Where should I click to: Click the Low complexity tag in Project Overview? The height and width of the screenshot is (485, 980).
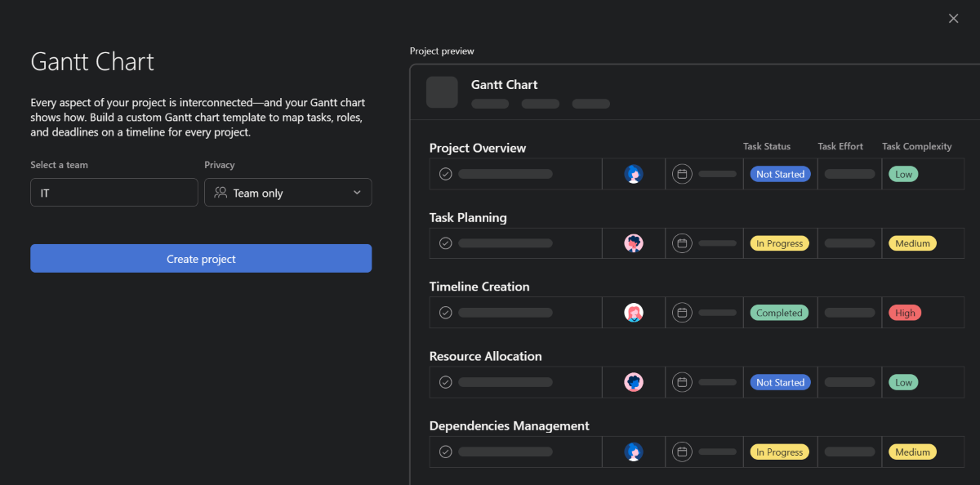pyautogui.click(x=903, y=174)
